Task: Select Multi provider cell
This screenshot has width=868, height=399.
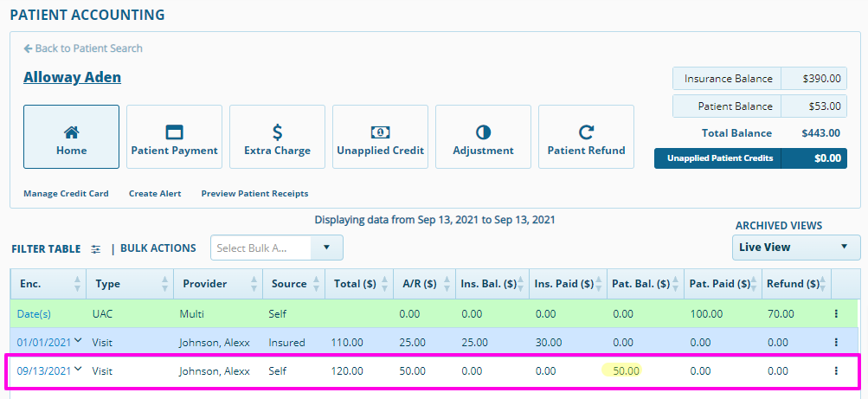Action: [191, 314]
